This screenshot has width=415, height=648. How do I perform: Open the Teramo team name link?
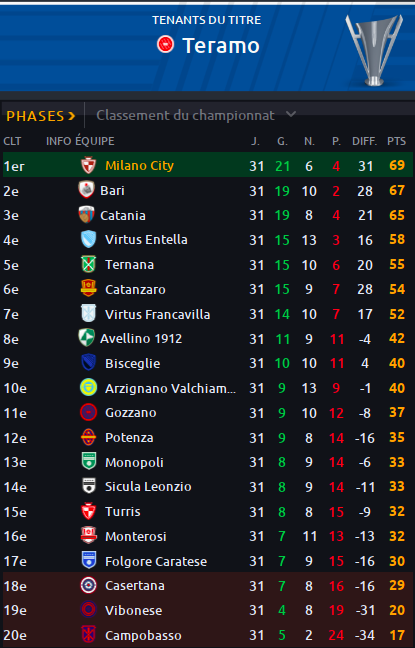pos(221,45)
